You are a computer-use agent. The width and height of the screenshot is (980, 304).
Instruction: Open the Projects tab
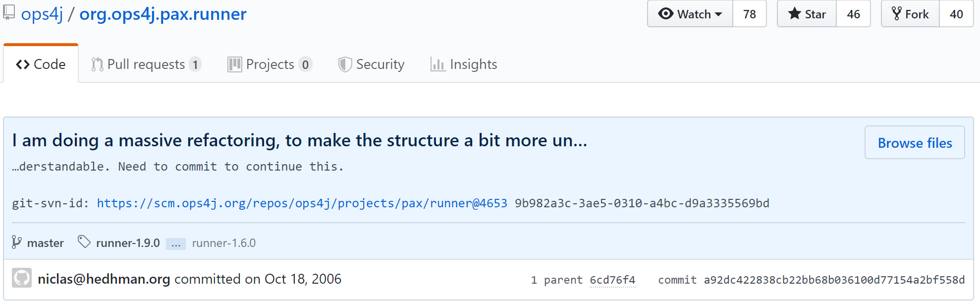click(x=270, y=64)
